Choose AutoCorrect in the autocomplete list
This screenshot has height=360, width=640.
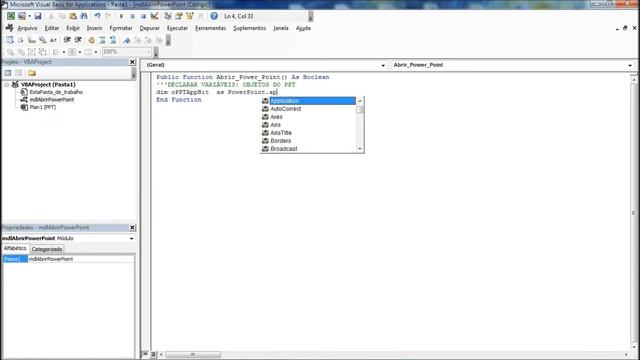[x=309, y=109]
